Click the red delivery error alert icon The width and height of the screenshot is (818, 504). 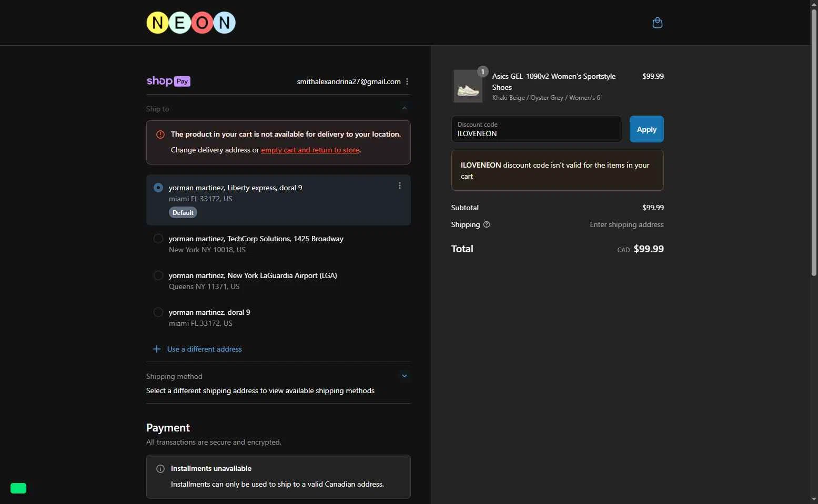pos(160,135)
